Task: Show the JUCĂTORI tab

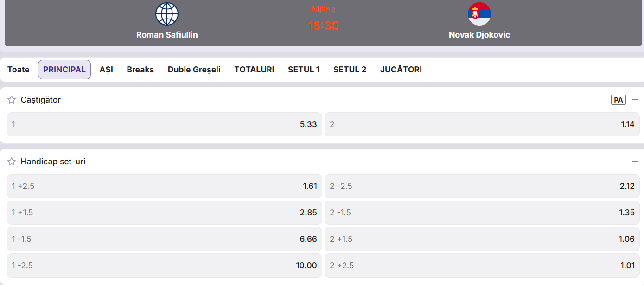Action: pos(401,70)
